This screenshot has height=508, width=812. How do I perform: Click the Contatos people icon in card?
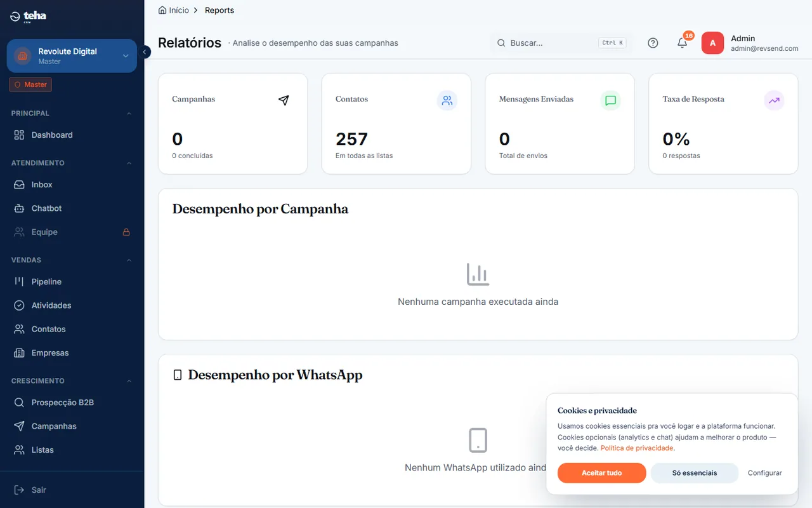point(447,100)
